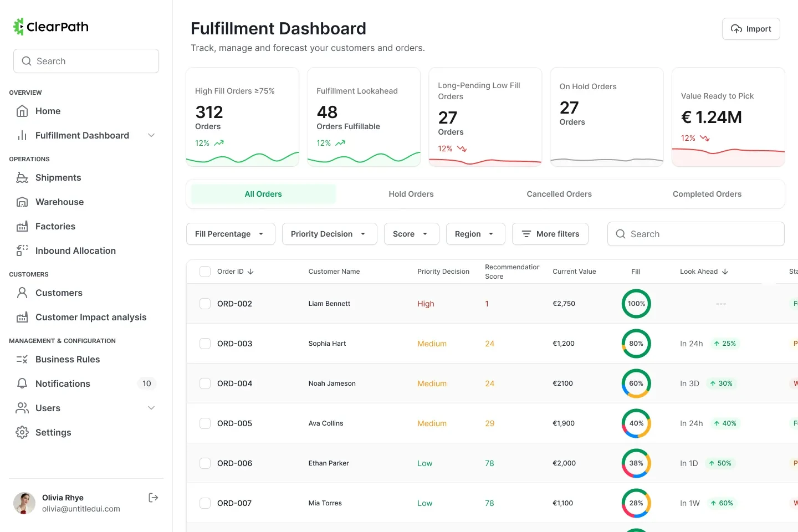Open the Priority Decision filter dropdown

point(330,234)
